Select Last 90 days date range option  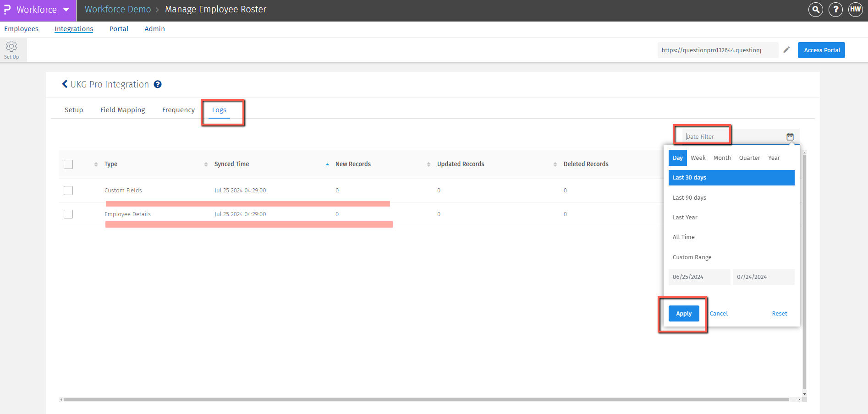click(689, 198)
